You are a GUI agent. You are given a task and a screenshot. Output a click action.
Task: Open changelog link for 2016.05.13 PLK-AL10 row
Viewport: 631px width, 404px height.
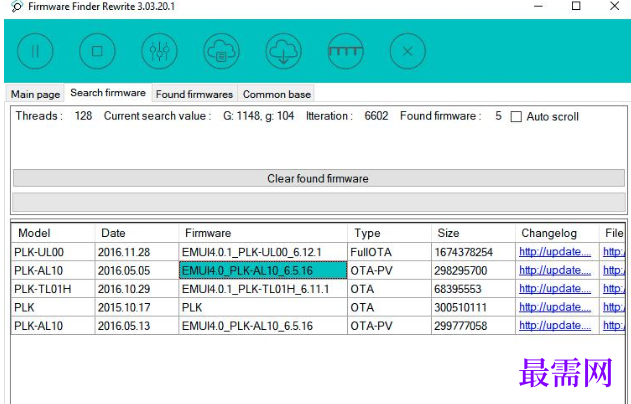click(x=555, y=326)
